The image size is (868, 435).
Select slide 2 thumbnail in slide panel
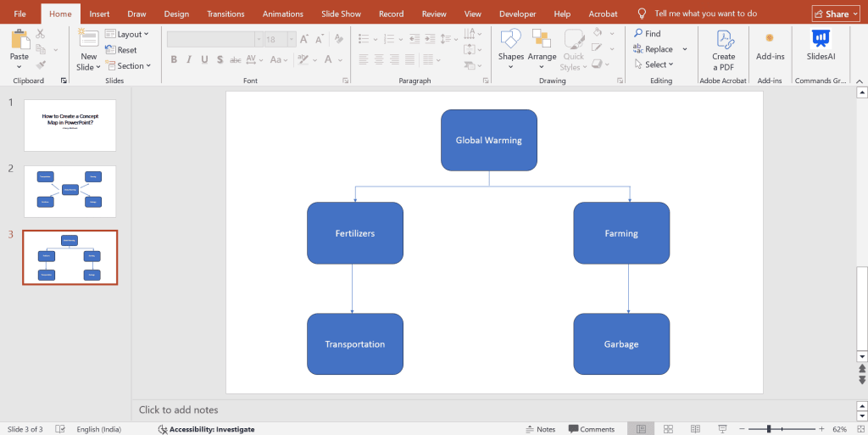[70, 191]
